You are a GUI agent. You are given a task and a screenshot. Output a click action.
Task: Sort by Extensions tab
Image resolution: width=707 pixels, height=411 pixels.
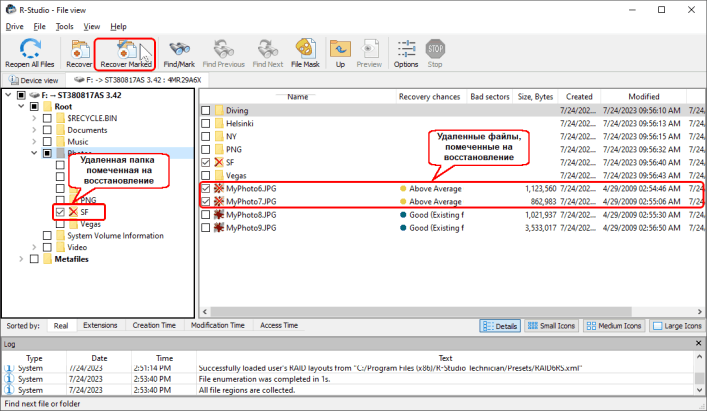tap(100, 325)
